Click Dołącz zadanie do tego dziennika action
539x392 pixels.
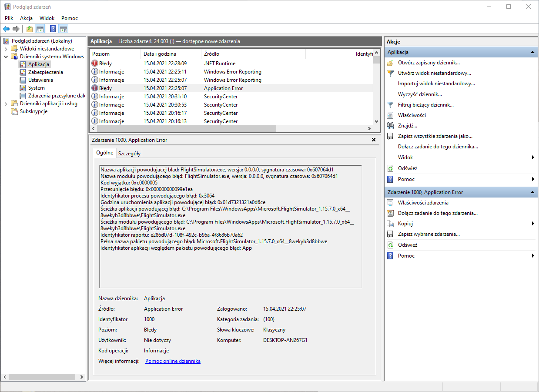[x=438, y=147]
